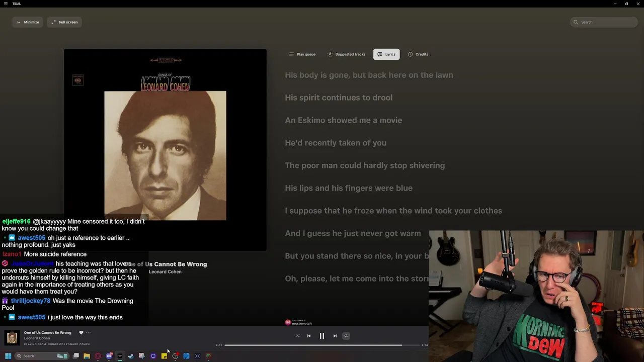Click the Lyrics tab speech-bubble icon
This screenshot has width=644, height=362.
(x=380, y=54)
